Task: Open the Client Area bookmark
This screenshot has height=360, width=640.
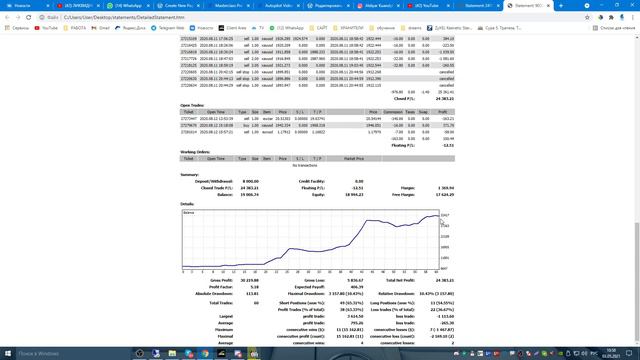Action: point(232,28)
